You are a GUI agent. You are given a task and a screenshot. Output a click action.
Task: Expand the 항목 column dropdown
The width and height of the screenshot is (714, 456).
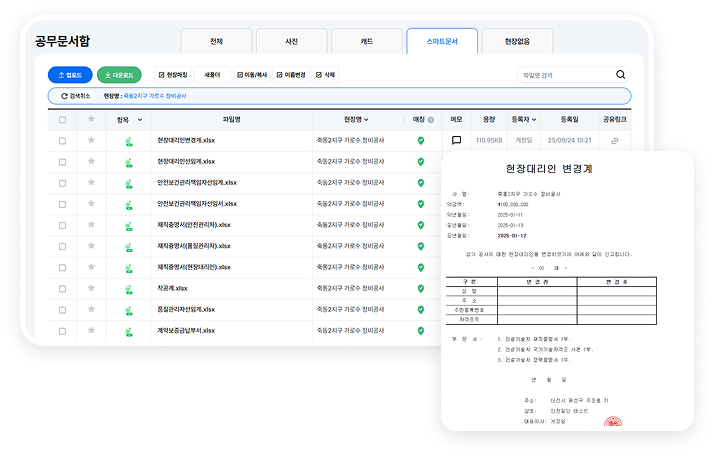click(140, 119)
